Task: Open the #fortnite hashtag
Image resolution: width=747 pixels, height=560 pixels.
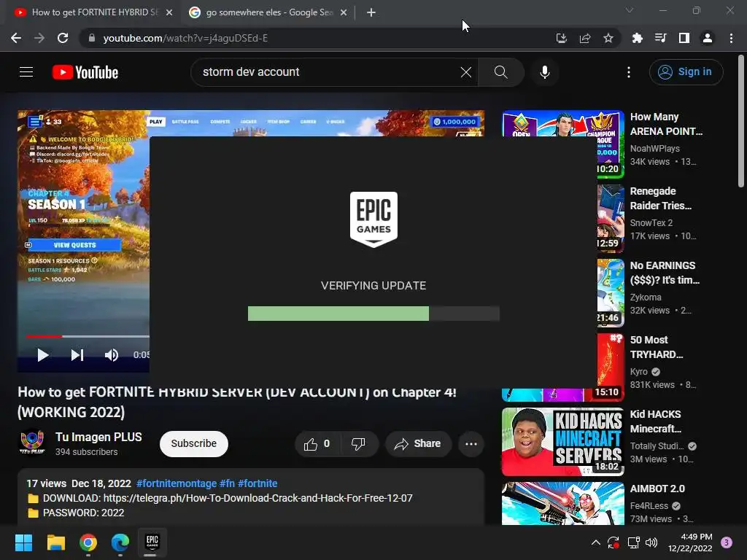Action: click(258, 483)
